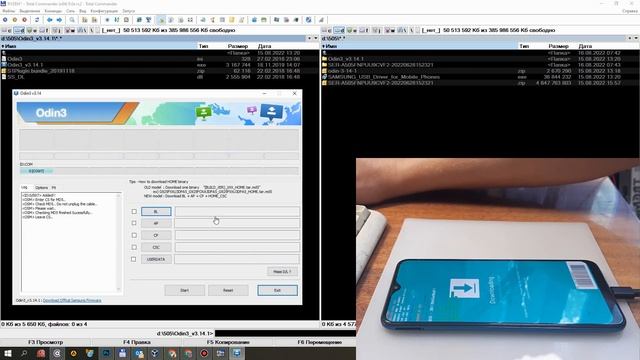
Task: Click the taskbar search magnifier
Action: tap(24, 353)
